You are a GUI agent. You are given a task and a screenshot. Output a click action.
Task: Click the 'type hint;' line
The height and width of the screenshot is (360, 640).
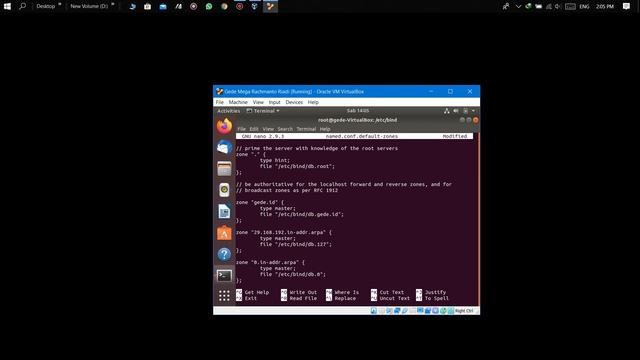point(275,160)
